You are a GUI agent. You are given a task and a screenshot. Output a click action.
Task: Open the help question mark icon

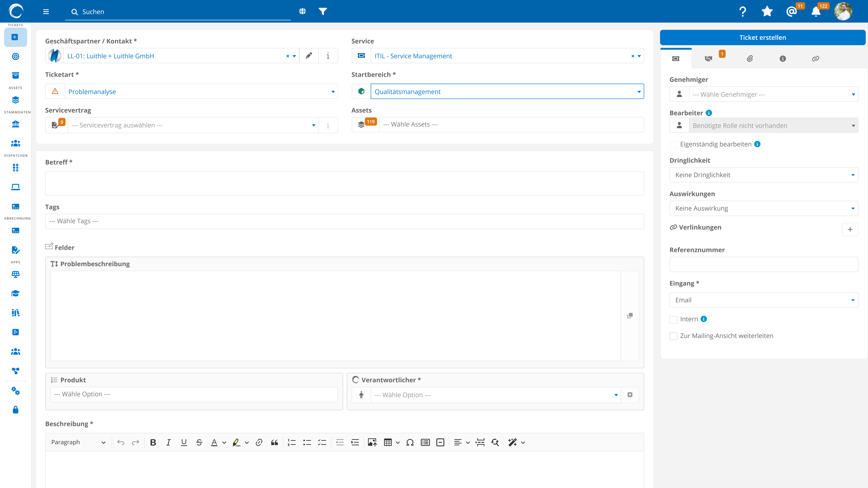coord(743,11)
